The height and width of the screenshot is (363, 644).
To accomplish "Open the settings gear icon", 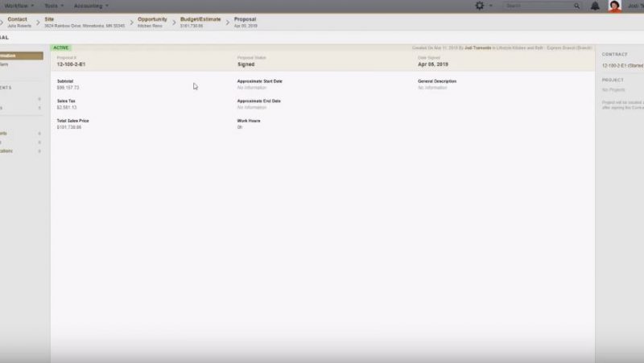I will click(481, 6).
